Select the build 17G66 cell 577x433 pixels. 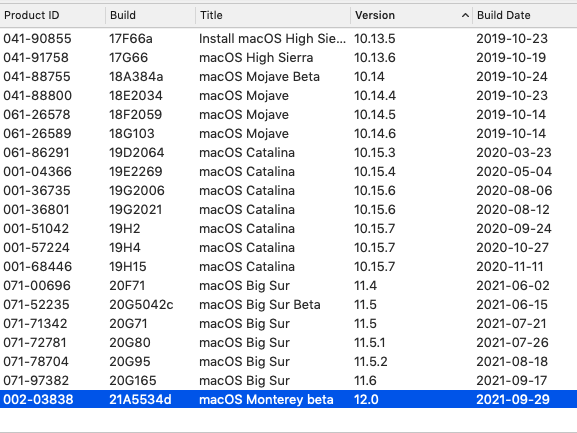(128, 58)
